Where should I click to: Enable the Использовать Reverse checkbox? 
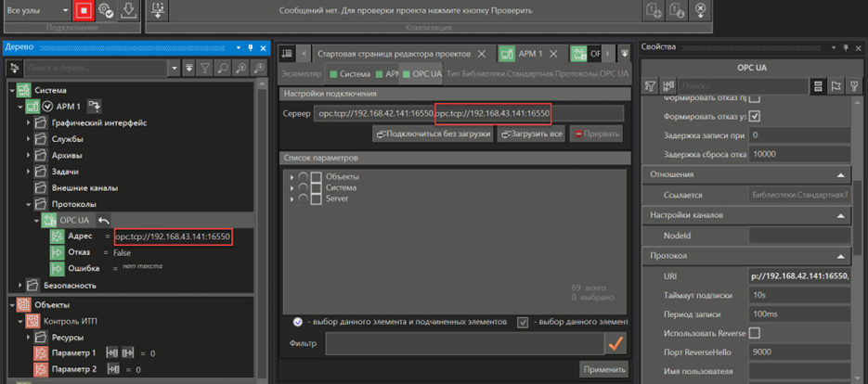754,333
